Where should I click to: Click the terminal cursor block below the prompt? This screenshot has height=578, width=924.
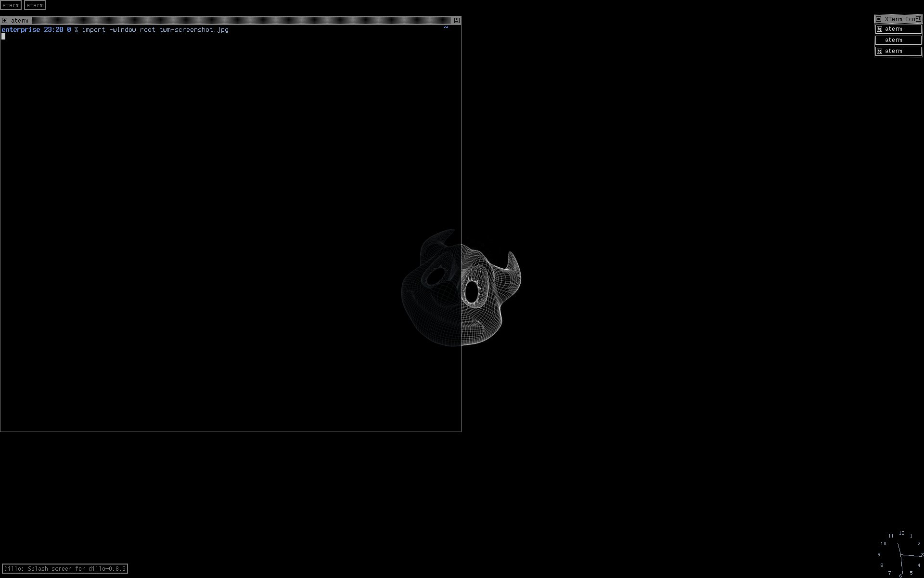tap(3, 37)
